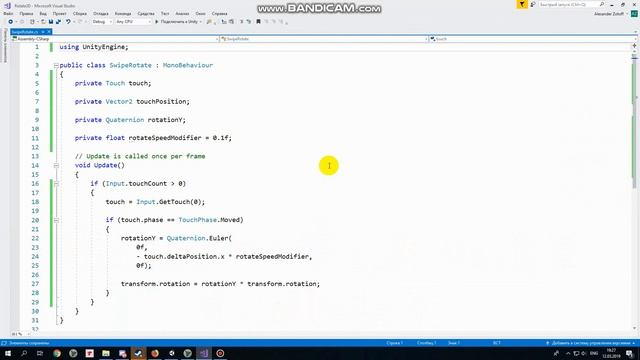Show hidden system tray icons
The width and height of the screenshot is (640, 360).
click(568, 353)
